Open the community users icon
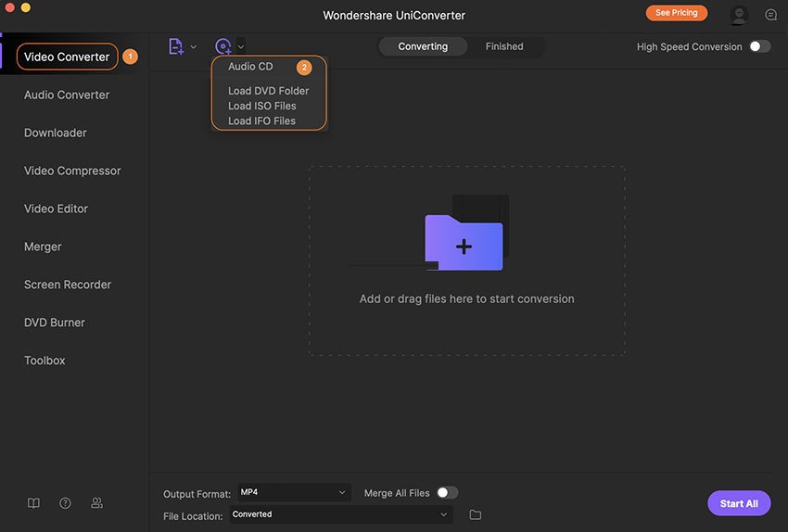 click(97, 503)
